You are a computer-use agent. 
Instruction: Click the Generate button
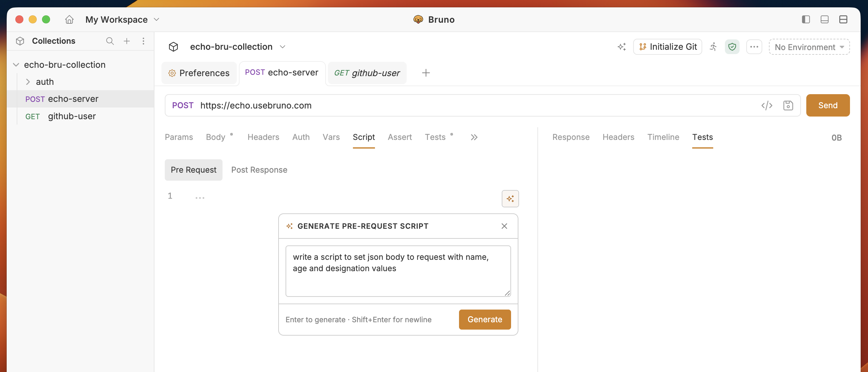click(485, 319)
